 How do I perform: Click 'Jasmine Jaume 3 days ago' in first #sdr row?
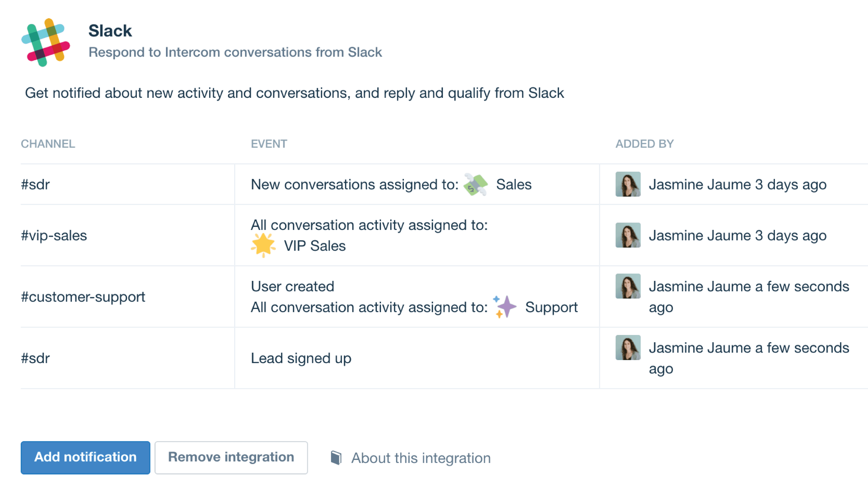tap(738, 185)
